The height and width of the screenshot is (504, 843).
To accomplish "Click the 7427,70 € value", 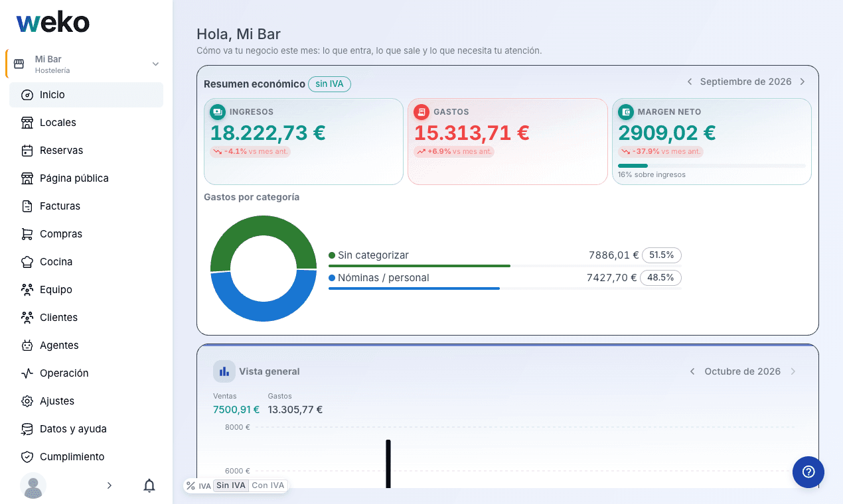I will coord(611,278).
